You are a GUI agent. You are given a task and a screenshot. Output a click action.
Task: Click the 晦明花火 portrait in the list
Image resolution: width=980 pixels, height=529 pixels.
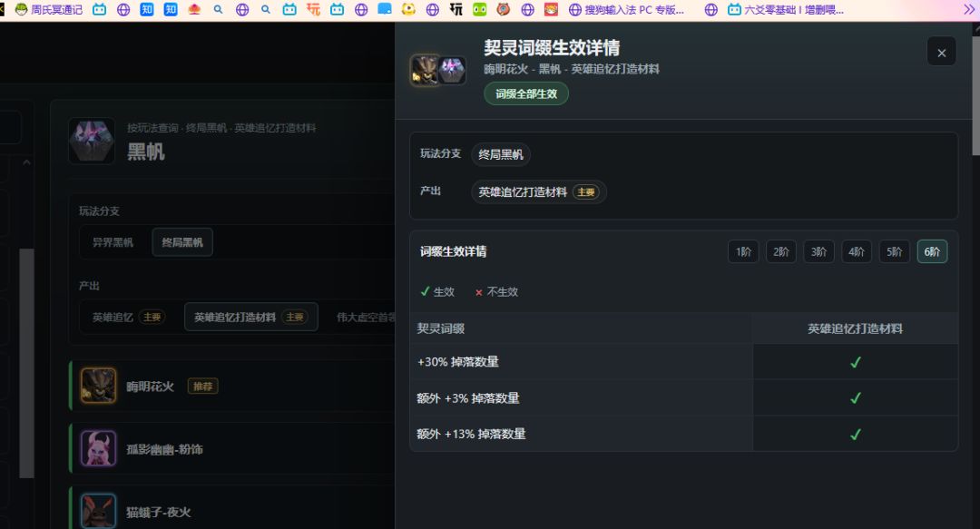click(x=98, y=386)
